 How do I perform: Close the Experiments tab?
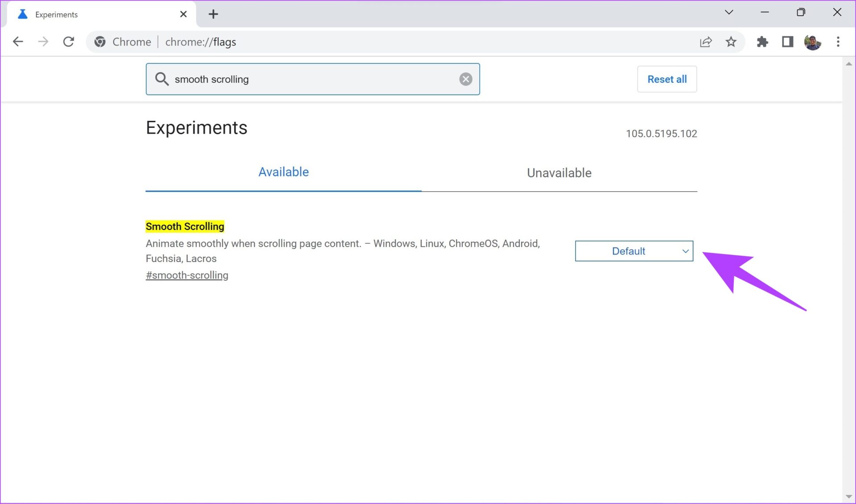183,14
